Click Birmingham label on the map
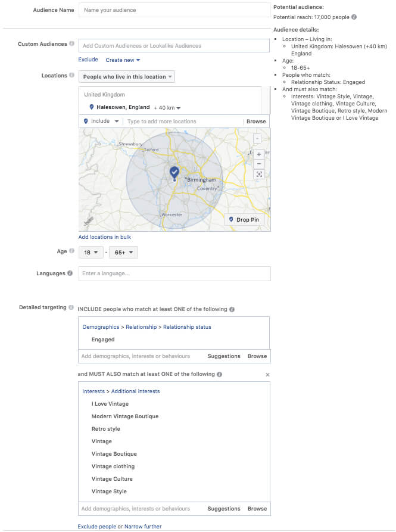This screenshot has height=532, width=396. [201, 180]
